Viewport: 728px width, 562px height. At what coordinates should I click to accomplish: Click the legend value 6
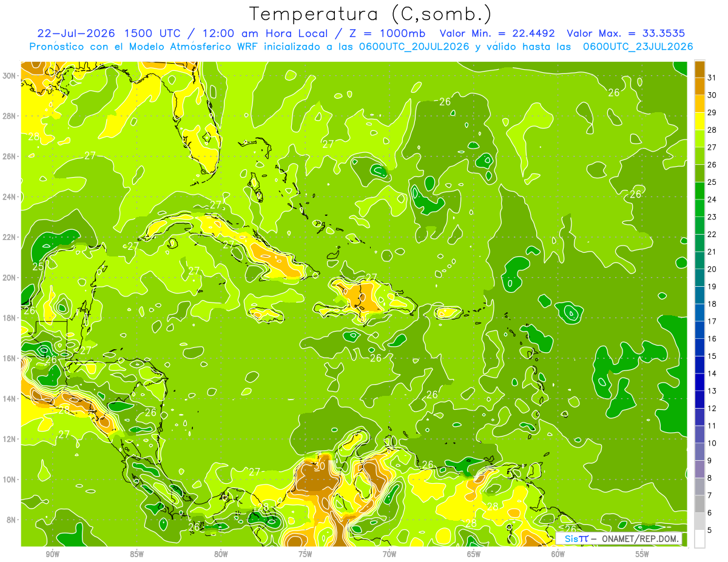click(710, 513)
